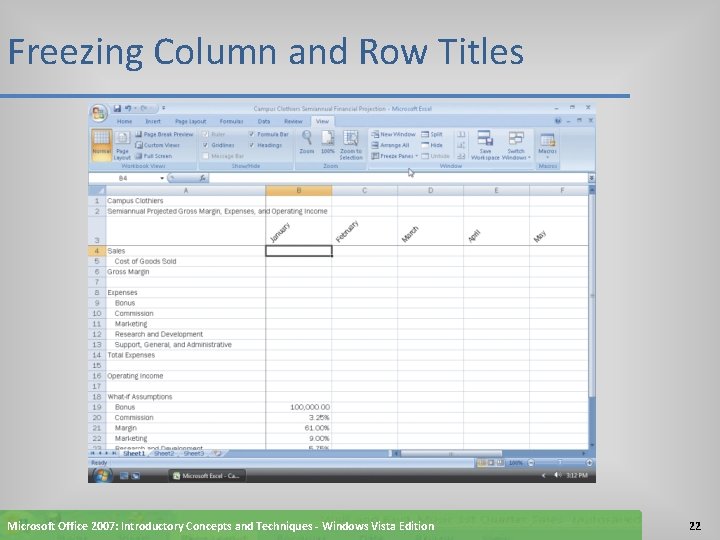Open Custom Views dialog
720x540 pixels.
pyautogui.click(x=158, y=145)
